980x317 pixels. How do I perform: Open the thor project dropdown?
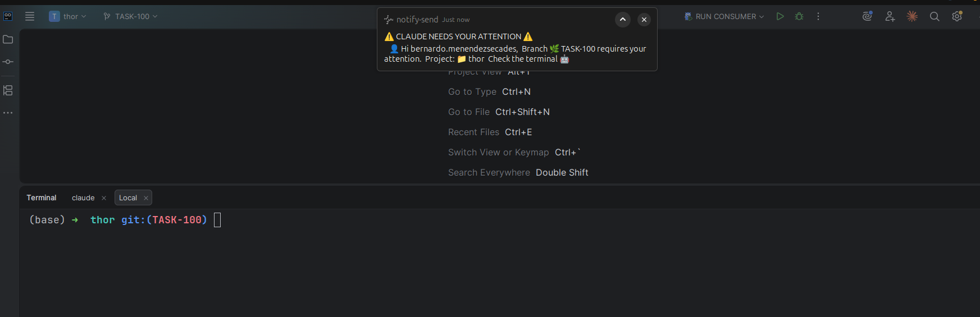point(68,16)
